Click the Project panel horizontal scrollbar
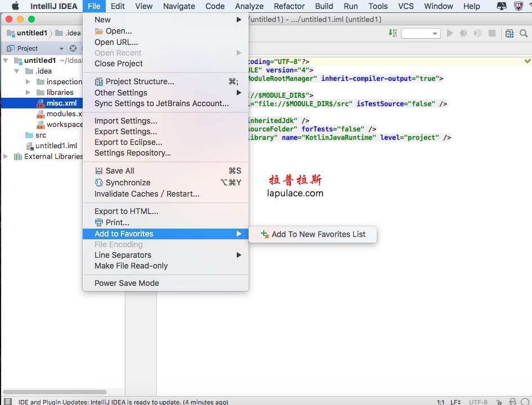Screen dimensions: 532x405 click(55, 392)
